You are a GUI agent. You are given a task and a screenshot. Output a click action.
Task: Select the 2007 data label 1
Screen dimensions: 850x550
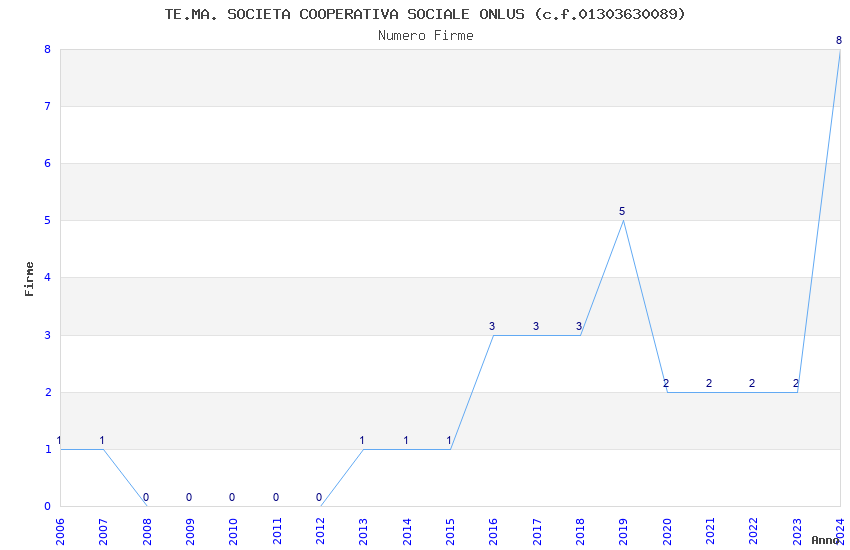coord(102,441)
